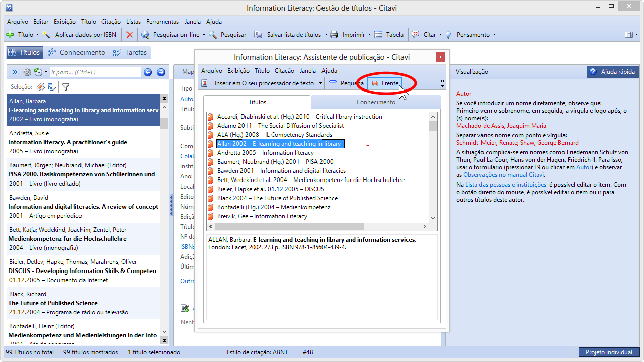Image resolution: width=644 pixels, height=362 pixels.
Task: Click the double chevron above title list
Action: [15, 72]
